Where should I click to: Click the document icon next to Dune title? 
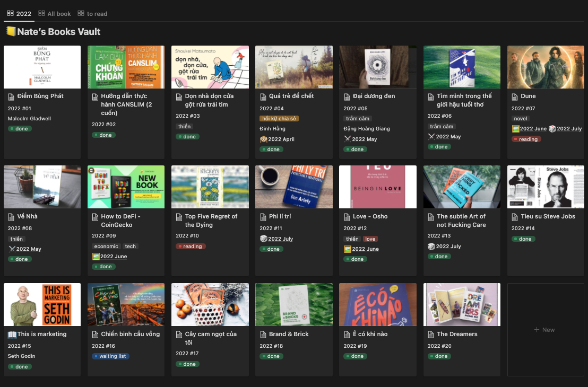click(516, 96)
